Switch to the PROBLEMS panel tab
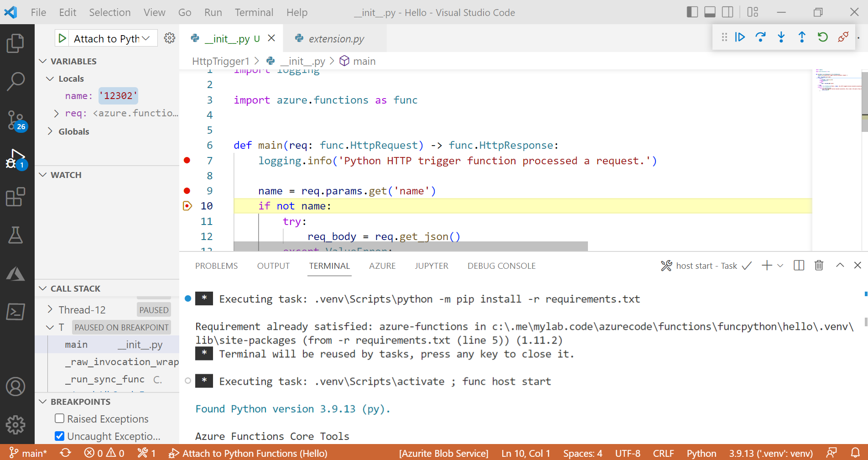 pos(216,266)
